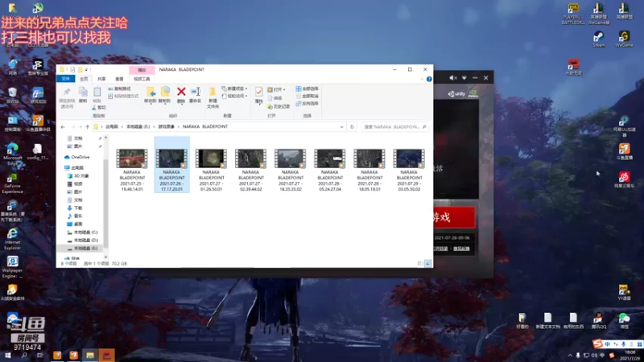Open Steam desktop shortcut
This screenshot has width=644, height=362.
click(598, 39)
